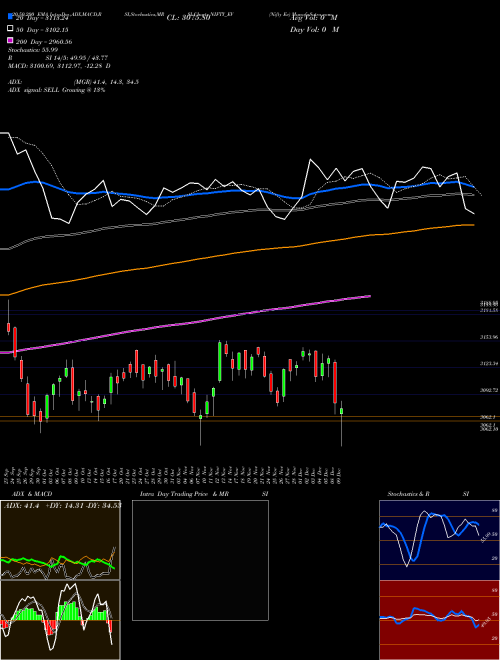Viewport: 500px width, 660px height.
Task: Click the 'ADX signal: SELL' text
Action: pos(56,90)
